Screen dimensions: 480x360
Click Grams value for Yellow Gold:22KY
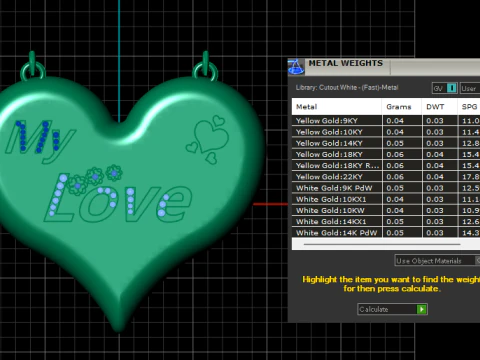[395, 177]
